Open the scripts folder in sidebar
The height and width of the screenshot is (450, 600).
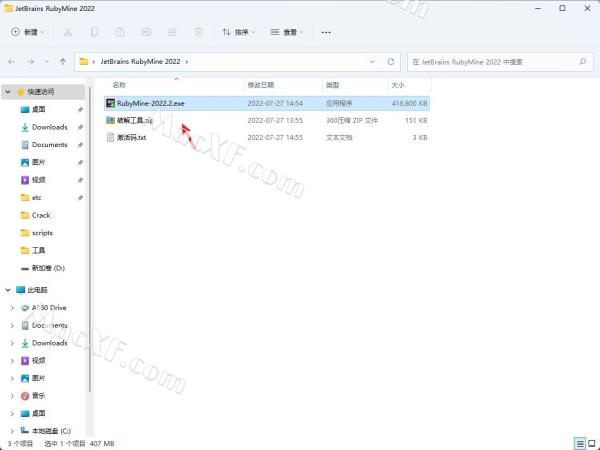point(42,233)
